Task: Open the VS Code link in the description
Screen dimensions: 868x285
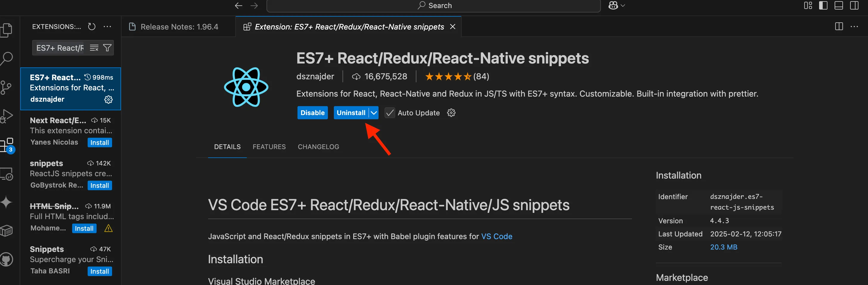Action: point(497,236)
